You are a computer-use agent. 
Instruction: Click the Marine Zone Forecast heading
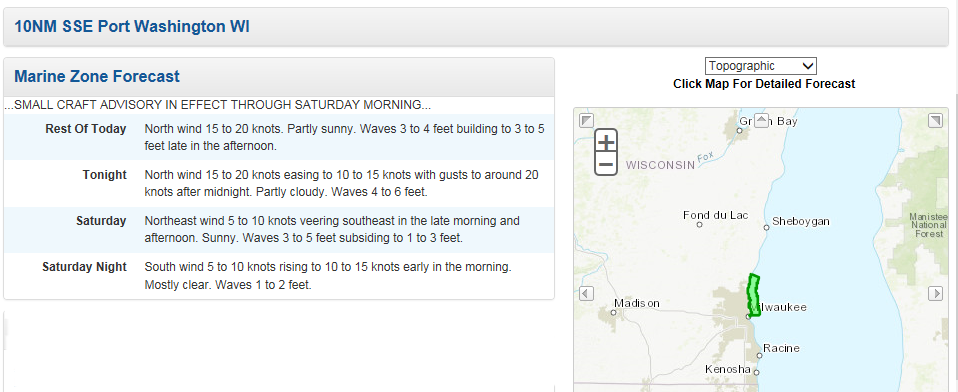97,76
